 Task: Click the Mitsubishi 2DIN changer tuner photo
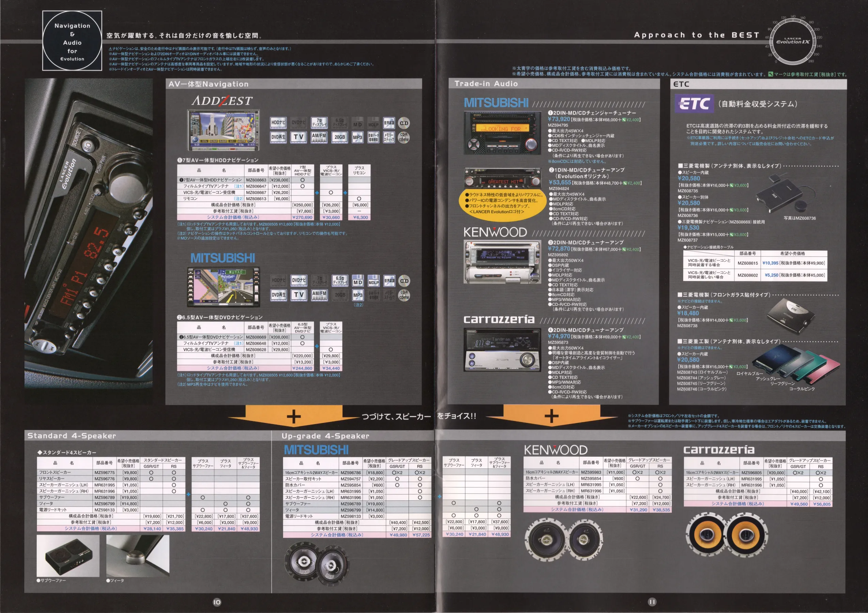point(502,133)
